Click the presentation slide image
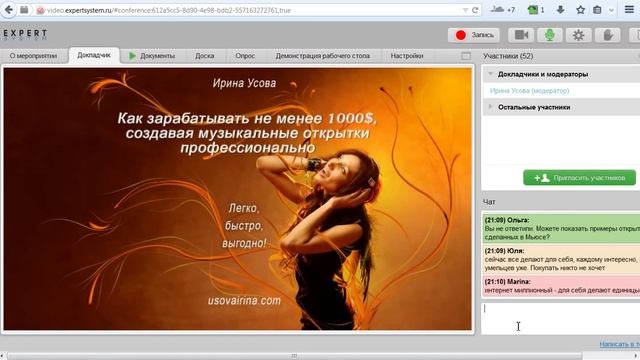The image size is (640, 360). (238, 199)
